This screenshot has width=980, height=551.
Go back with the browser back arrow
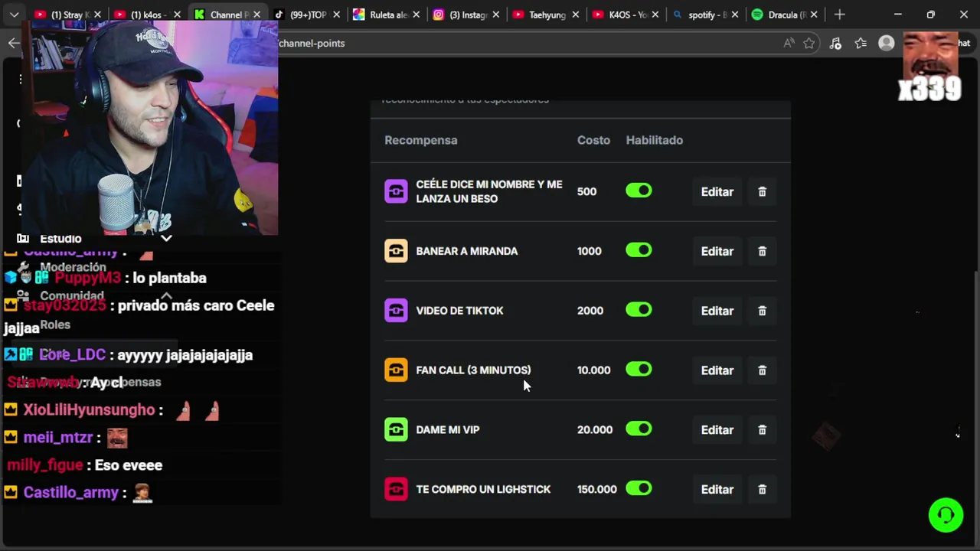point(14,43)
